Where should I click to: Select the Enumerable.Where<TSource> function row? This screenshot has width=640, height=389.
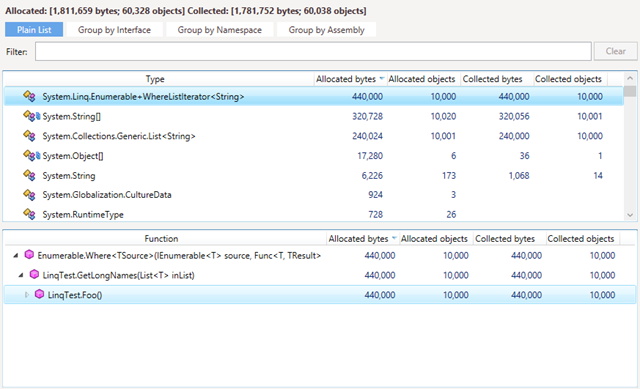coord(320,255)
